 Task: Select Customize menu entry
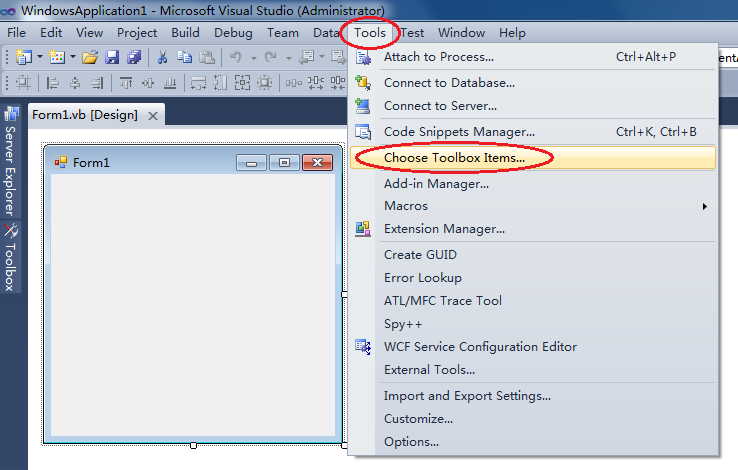[533, 419]
